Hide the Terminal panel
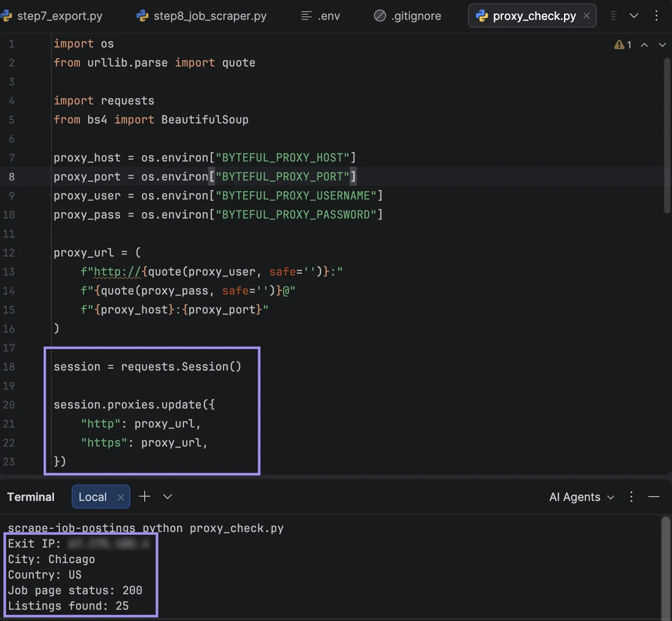Viewport: 672px width, 621px height. pos(654,497)
